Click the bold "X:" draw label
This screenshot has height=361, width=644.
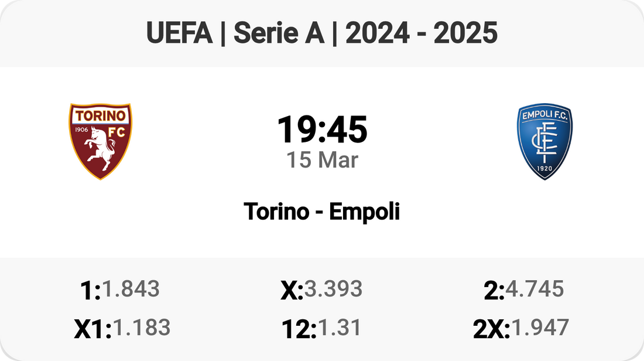coord(292,290)
